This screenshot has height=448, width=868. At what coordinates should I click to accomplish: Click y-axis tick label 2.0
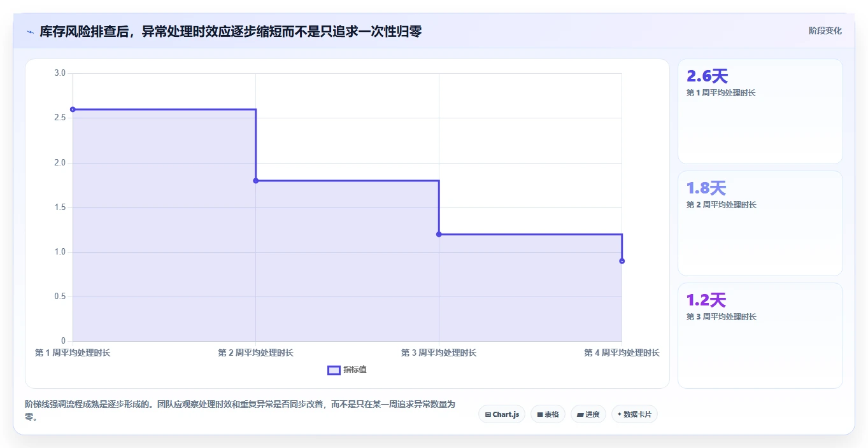click(x=60, y=163)
